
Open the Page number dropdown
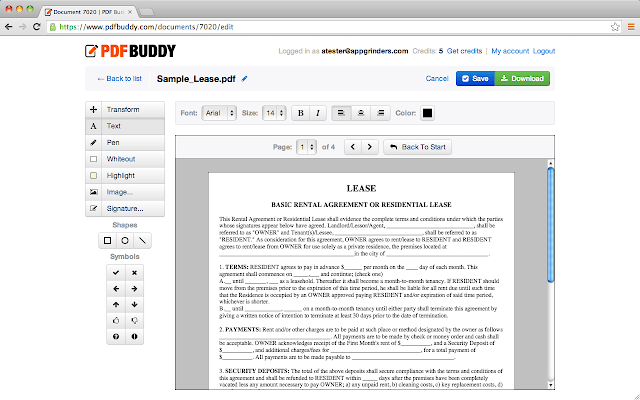[x=305, y=147]
